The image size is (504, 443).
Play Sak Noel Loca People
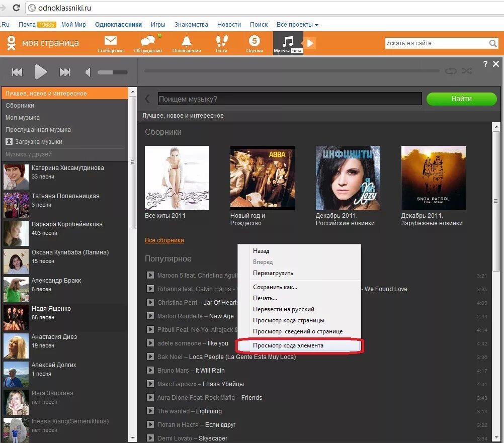(150, 357)
